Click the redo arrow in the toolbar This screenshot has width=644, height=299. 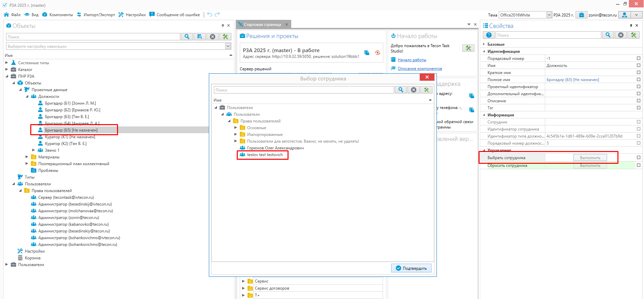click(217, 14)
